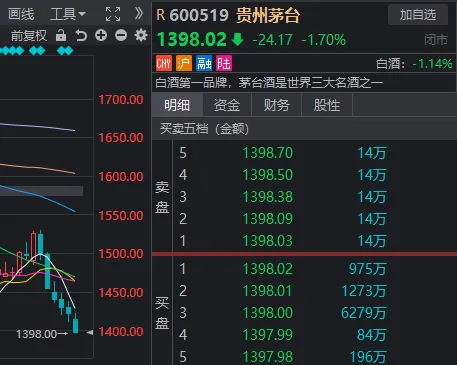Zoom in with the plus icon
The width and height of the screenshot is (457, 365).
[101, 35]
